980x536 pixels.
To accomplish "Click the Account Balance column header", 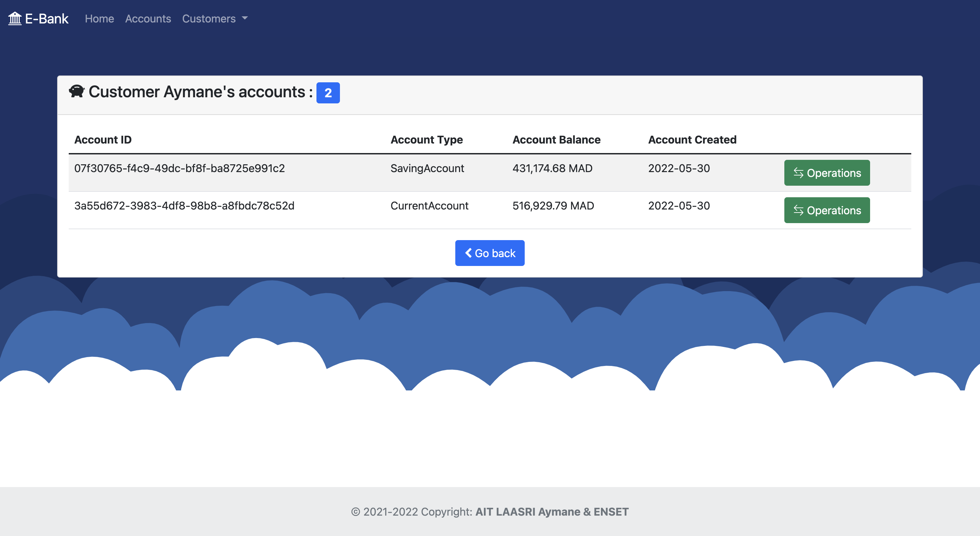I will [x=556, y=139].
